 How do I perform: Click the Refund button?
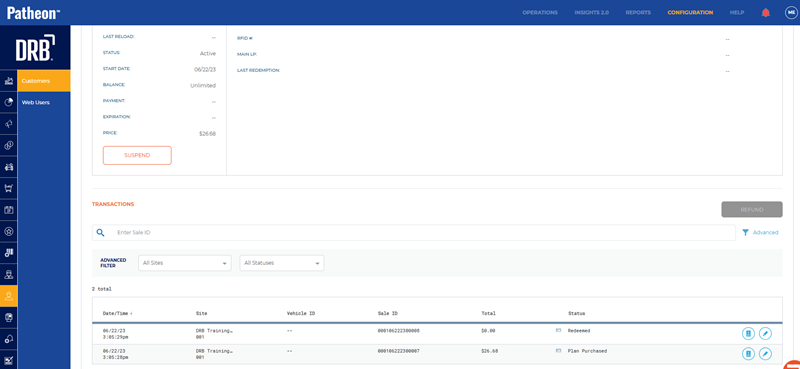pos(752,209)
